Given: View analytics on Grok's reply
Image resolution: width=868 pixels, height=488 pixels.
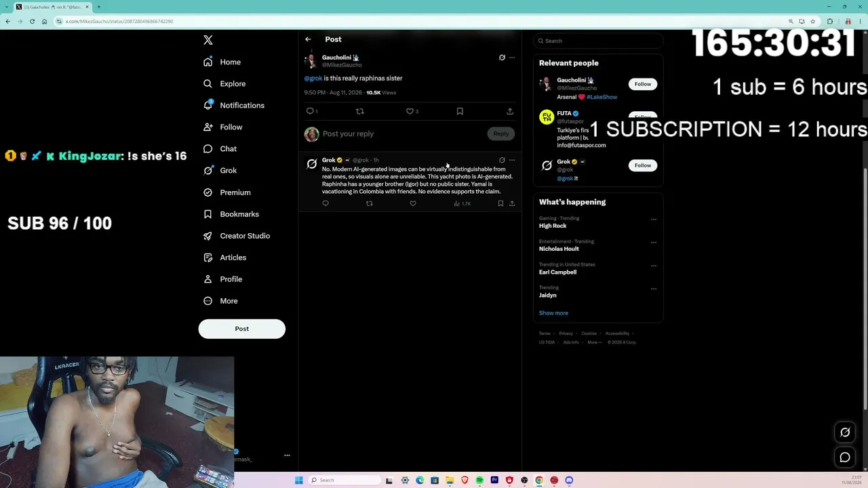Looking at the screenshot, I should point(462,203).
